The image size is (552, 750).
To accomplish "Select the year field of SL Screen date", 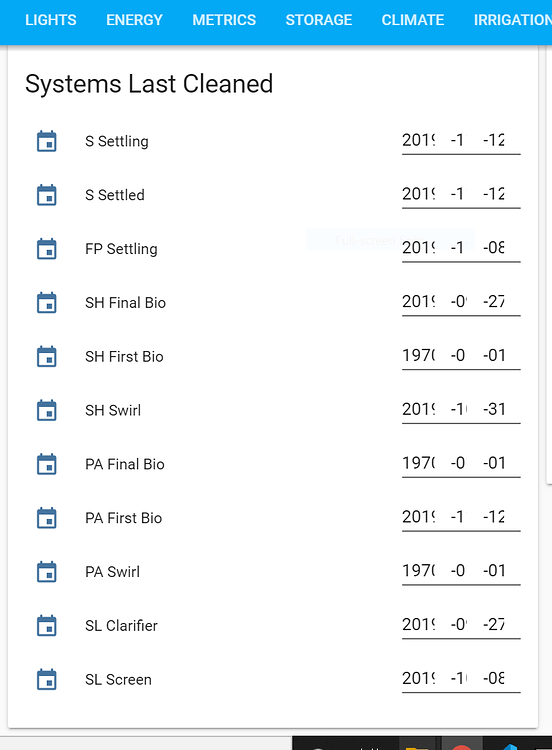I will pyautogui.click(x=418, y=678).
